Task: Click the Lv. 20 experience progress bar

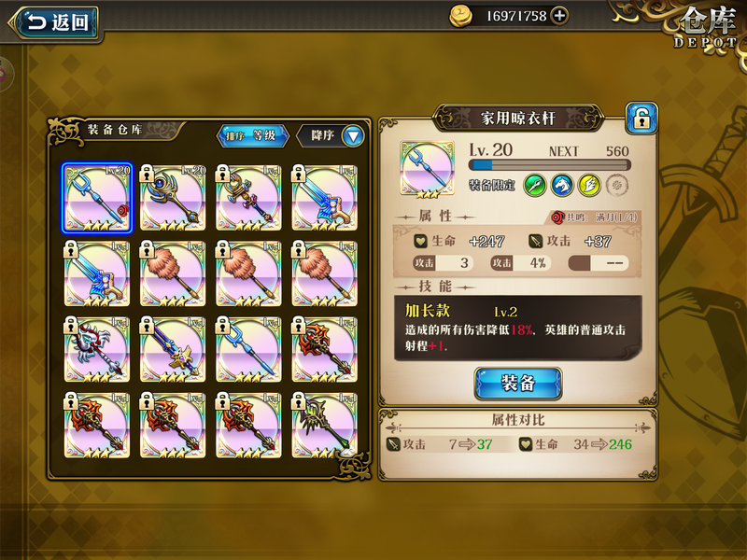Action: click(549, 165)
